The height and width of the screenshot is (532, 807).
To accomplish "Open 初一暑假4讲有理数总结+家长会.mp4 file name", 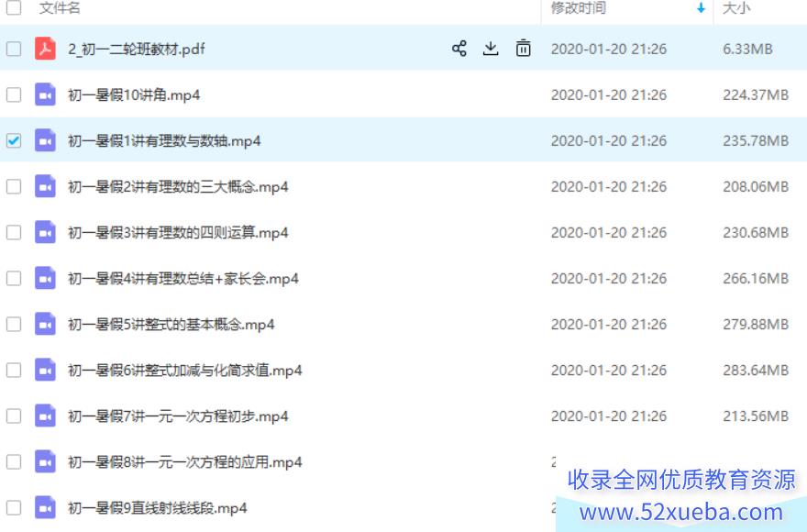I will coord(183,279).
